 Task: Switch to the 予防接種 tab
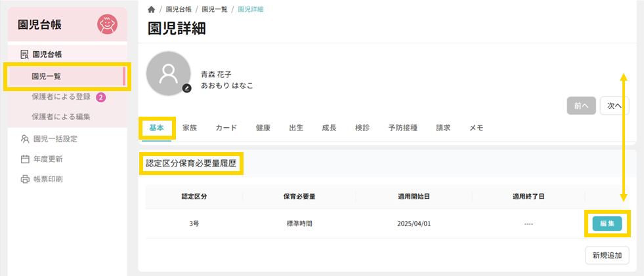[x=402, y=128]
